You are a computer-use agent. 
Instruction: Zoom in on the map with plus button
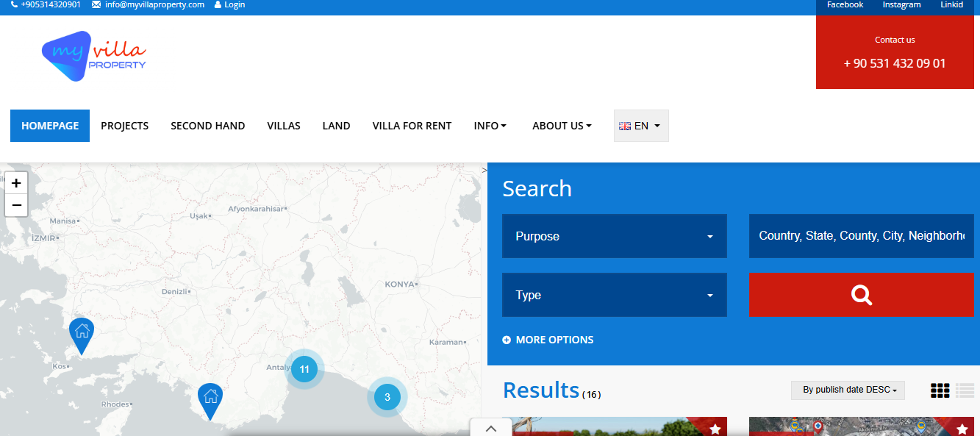(16, 183)
